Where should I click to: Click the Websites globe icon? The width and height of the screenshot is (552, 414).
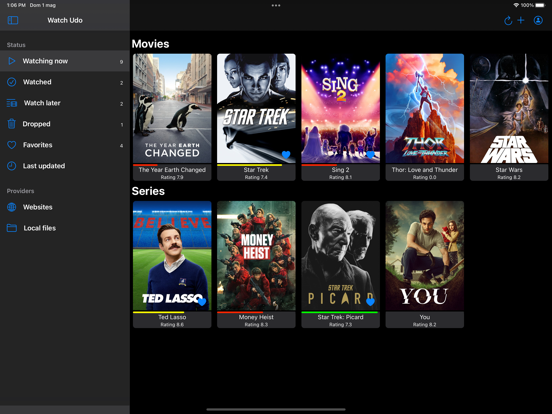tap(12, 207)
